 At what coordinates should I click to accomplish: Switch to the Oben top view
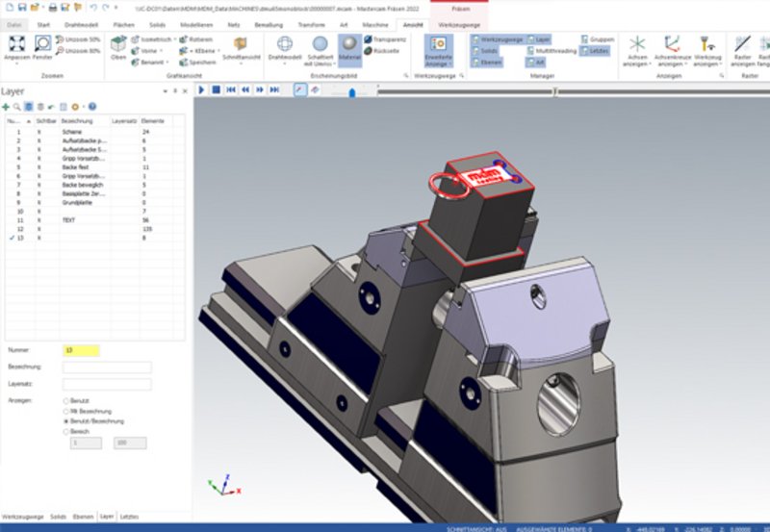[118, 46]
